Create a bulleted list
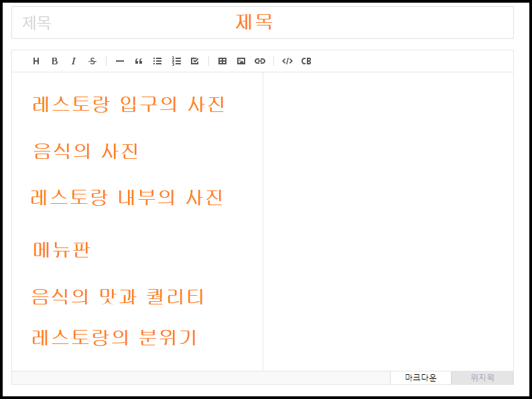Viewport: 532px width, 399px height. click(157, 61)
